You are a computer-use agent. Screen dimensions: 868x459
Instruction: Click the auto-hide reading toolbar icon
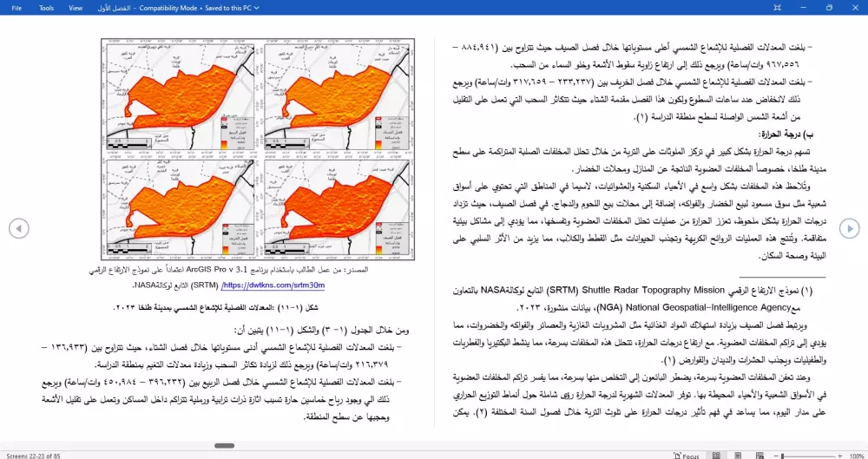click(777, 8)
